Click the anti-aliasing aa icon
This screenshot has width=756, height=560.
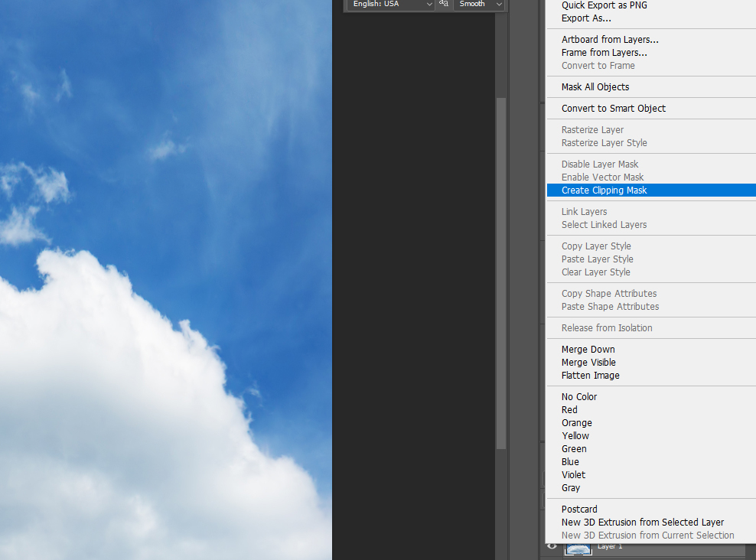(444, 3)
